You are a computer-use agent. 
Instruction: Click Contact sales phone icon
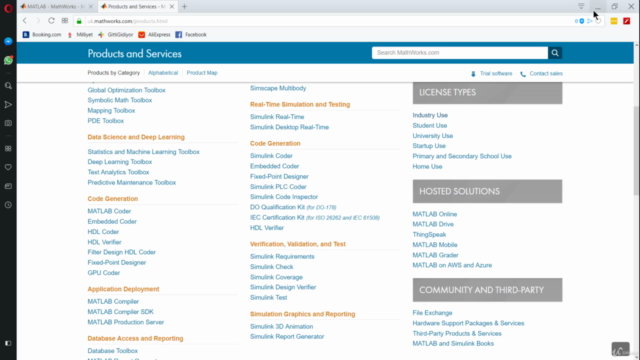pos(523,74)
